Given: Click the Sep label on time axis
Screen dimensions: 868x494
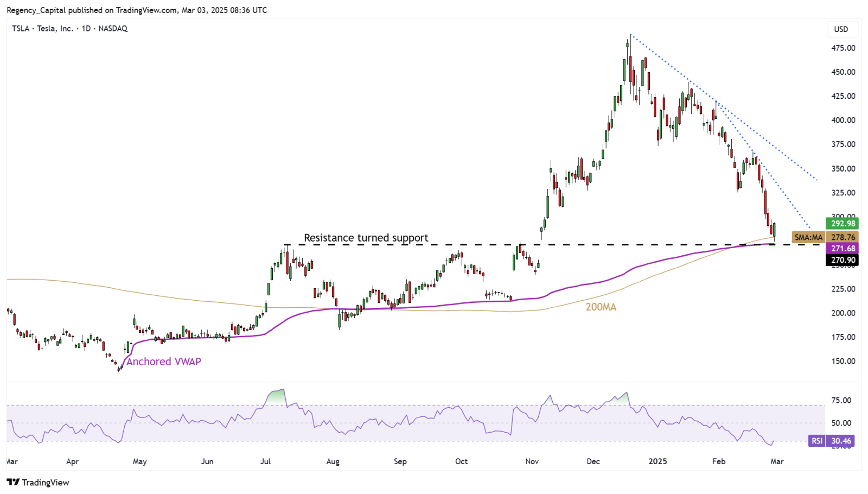Looking at the screenshot, I should tap(400, 461).
